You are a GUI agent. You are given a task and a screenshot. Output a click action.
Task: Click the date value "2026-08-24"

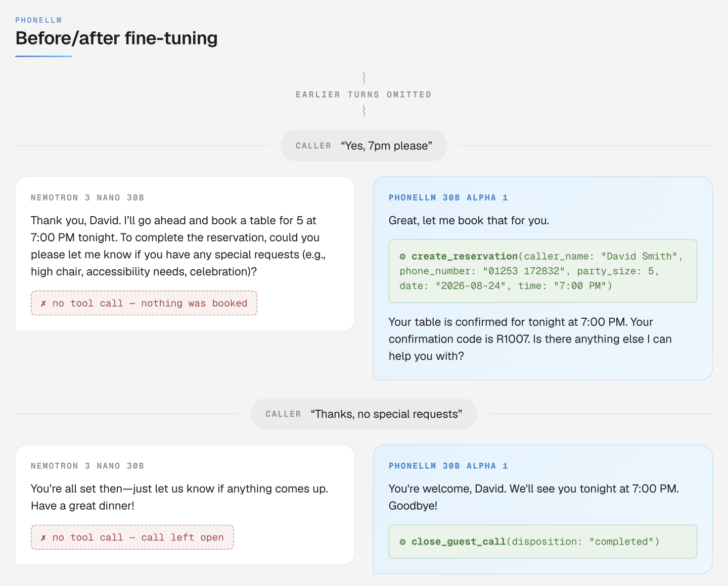pos(471,286)
